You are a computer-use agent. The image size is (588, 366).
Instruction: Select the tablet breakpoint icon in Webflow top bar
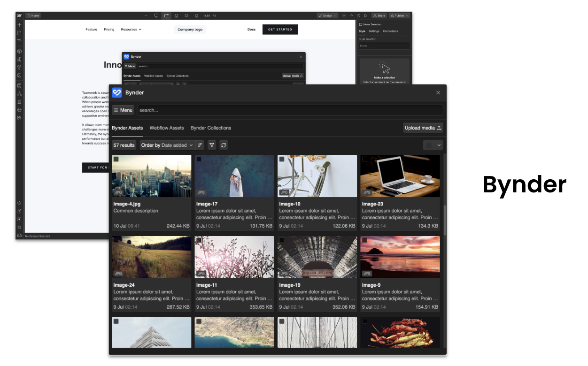tap(176, 15)
